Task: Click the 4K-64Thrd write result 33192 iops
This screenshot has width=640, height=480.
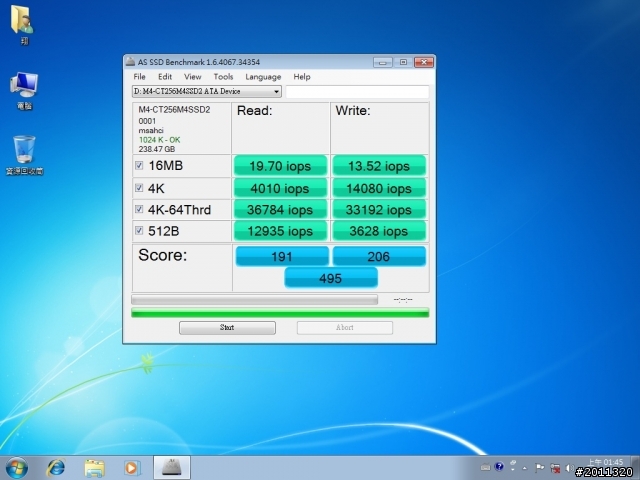Action: [x=379, y=210]
